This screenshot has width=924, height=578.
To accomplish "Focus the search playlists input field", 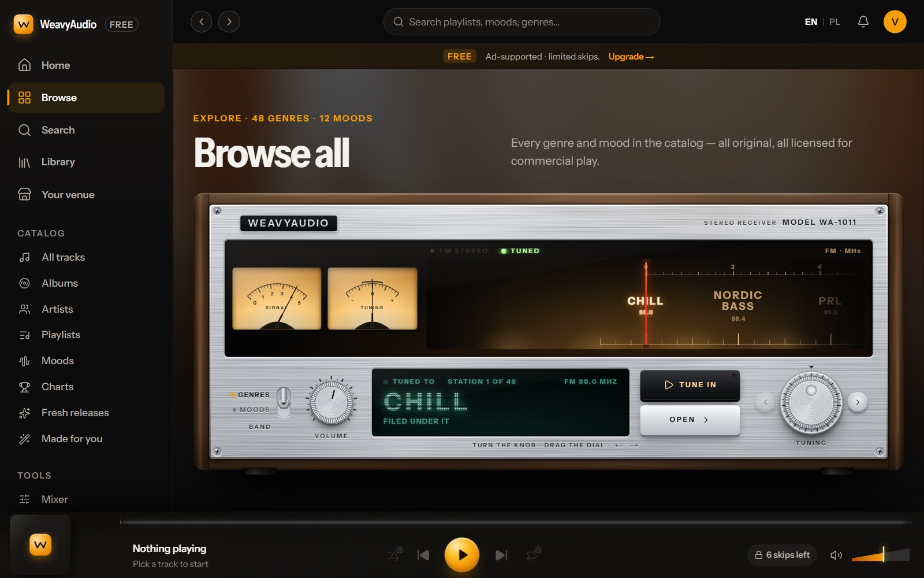I will (x=521, y=22).
